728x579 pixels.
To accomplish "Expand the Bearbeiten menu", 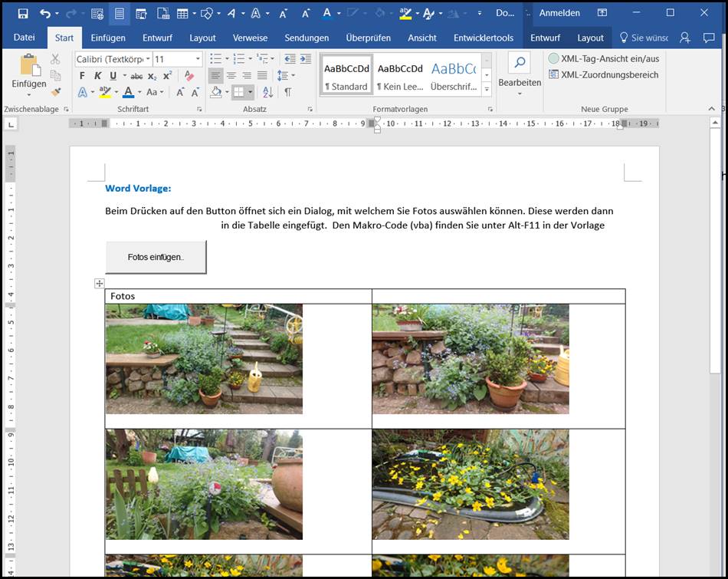I will point(519,83).
